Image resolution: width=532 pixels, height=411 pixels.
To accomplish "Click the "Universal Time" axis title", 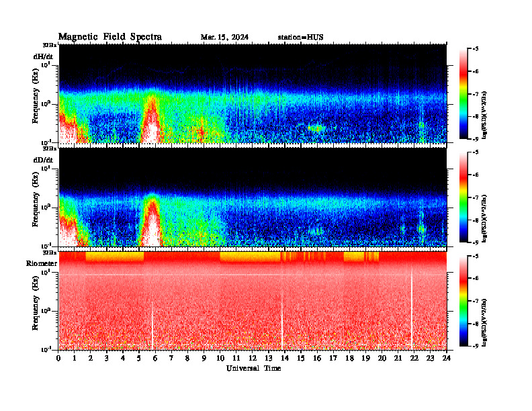I will 253,368.
